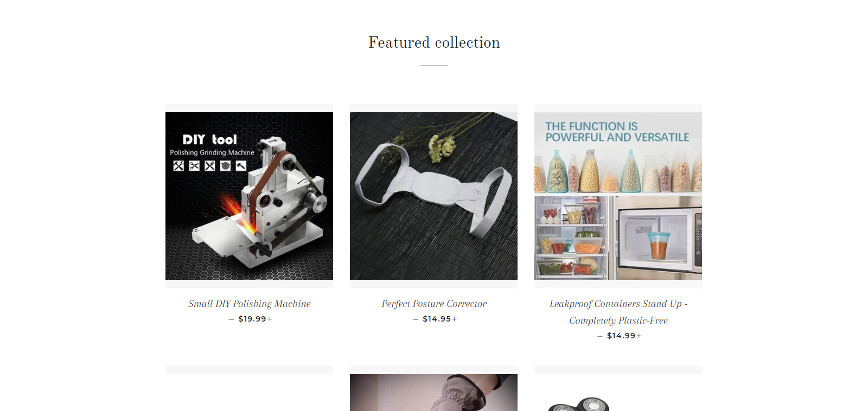This screenshot has height=411, width=868.
Task: Click the scissors icon in DIY image
Action: [x=194, y=166]
